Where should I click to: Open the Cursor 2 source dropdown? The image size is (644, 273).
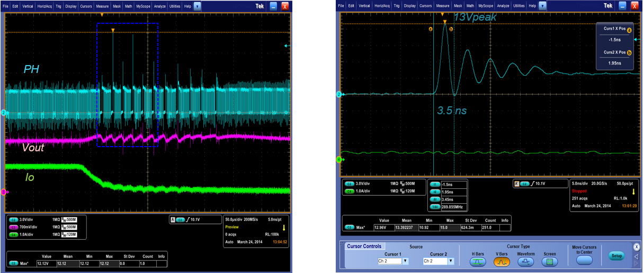click(450, 261)
